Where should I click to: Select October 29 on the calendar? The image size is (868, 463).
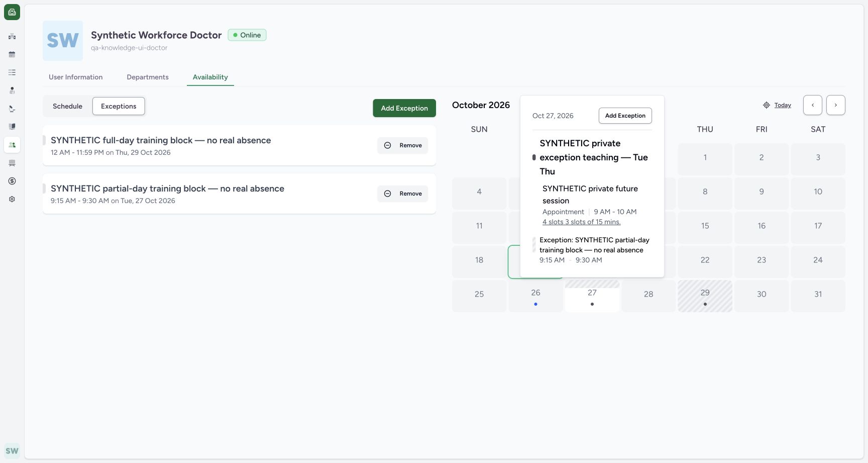tap(705, 296)
